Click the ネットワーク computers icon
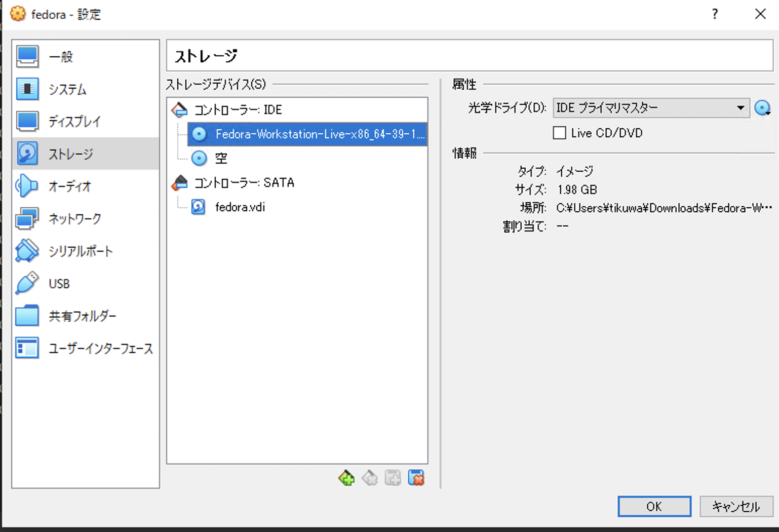 coord(27,218)
